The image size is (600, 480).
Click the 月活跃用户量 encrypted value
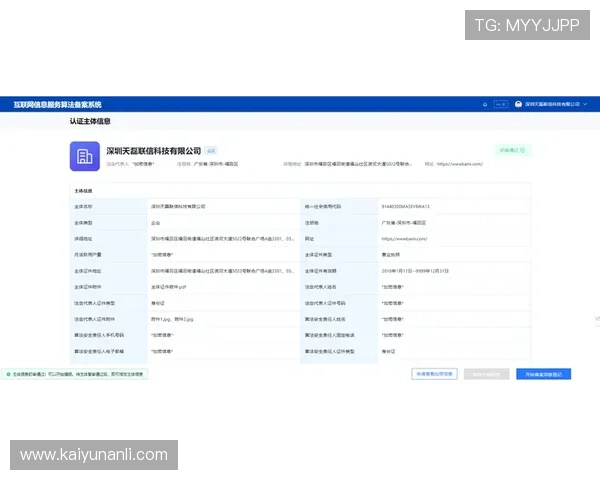point(162,255)
